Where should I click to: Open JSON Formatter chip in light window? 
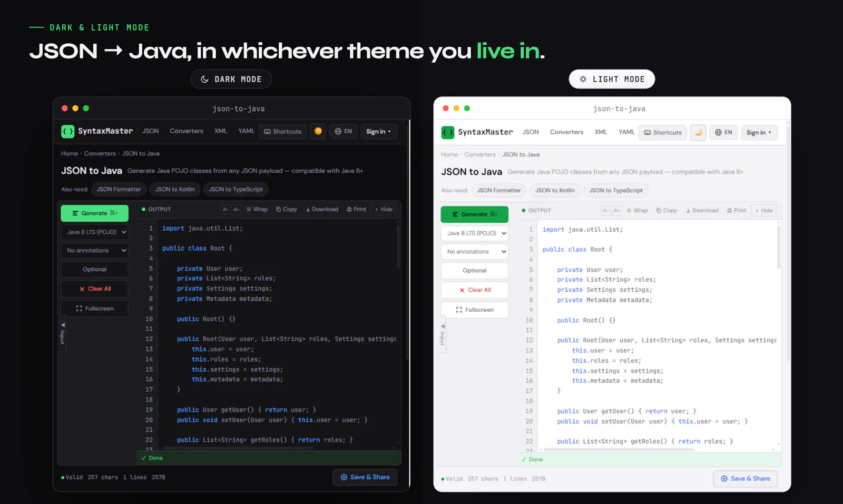tap(499, 190)
